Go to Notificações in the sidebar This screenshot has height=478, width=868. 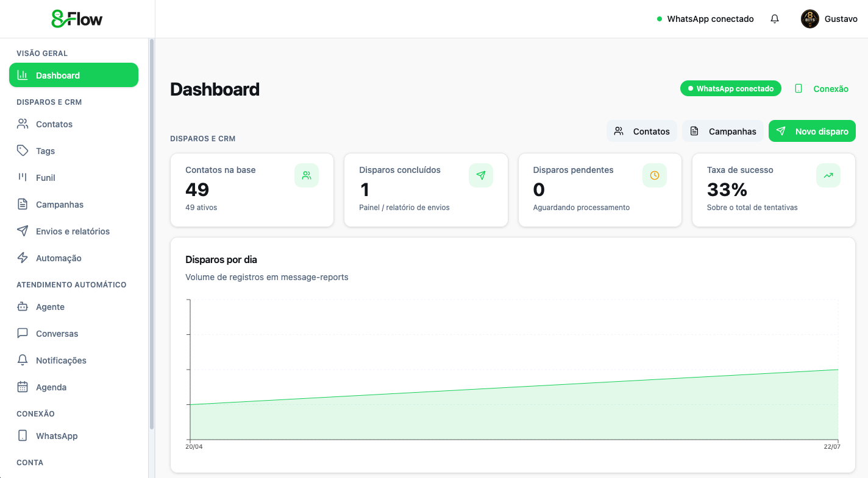pos(74,360)
